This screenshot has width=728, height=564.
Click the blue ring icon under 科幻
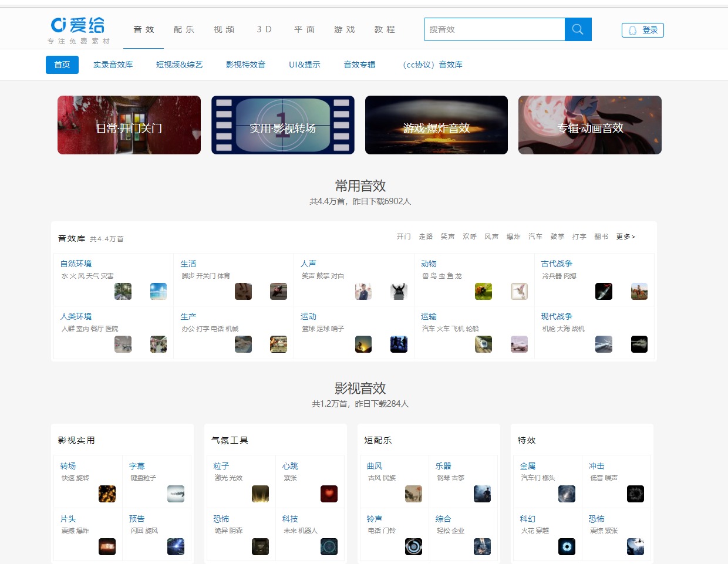click(567, 547)
